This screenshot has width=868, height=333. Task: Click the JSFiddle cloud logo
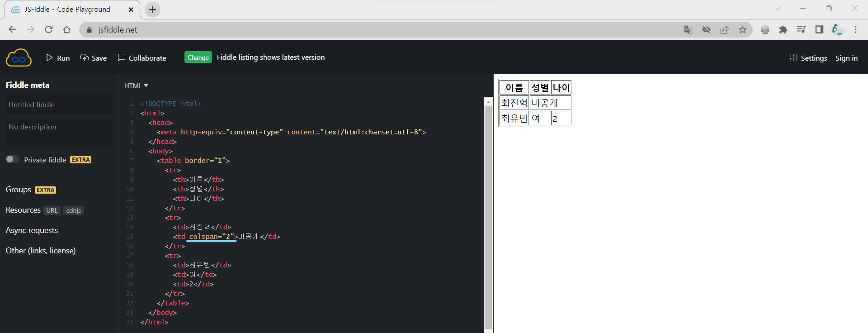(x=19, y=57)
